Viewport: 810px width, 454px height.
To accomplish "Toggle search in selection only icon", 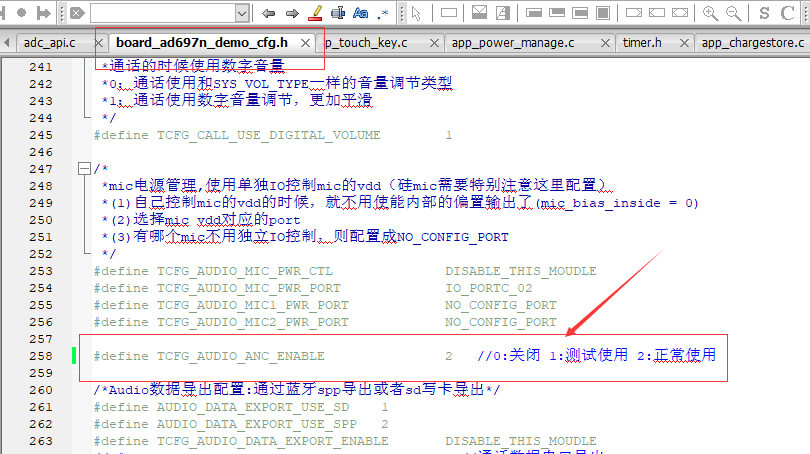I will pos(338,13).
